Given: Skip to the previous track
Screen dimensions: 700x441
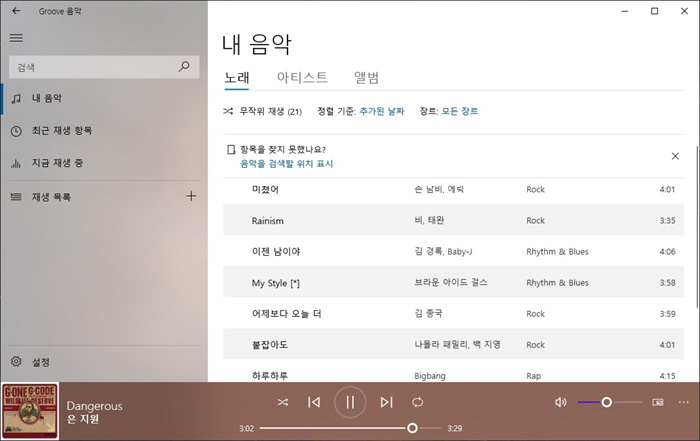Looking at the screenshot, I should coord(314,402).
